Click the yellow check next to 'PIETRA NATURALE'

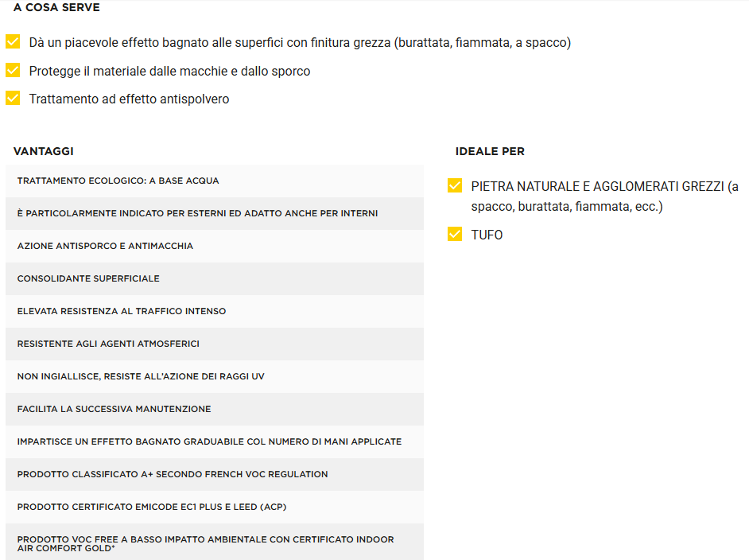point(455,186)
